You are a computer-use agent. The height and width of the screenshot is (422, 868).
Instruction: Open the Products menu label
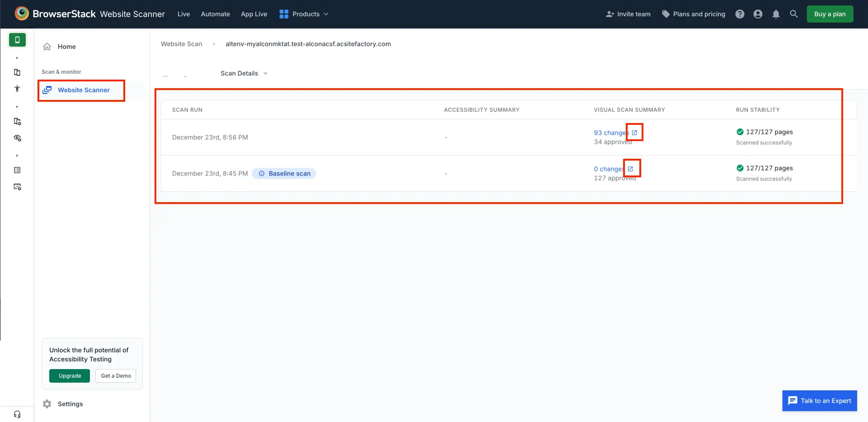pyautogui.click(x=306, y=14)
